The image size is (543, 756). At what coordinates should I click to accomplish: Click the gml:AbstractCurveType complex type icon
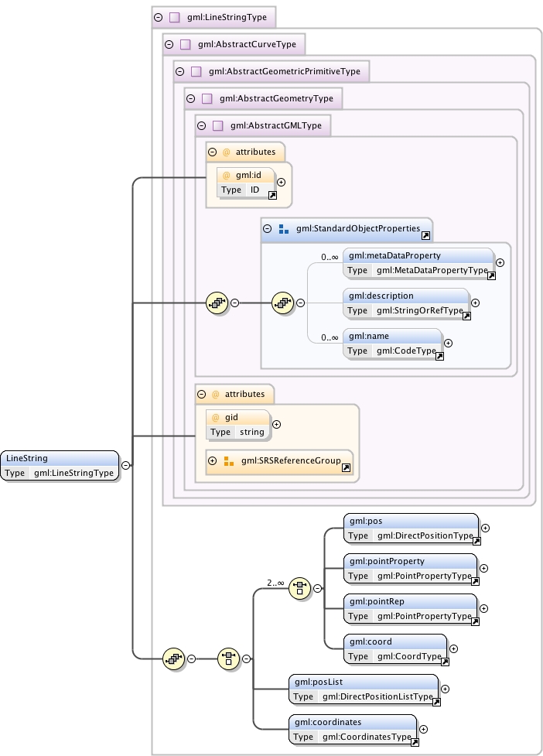[x=186, y=44]
